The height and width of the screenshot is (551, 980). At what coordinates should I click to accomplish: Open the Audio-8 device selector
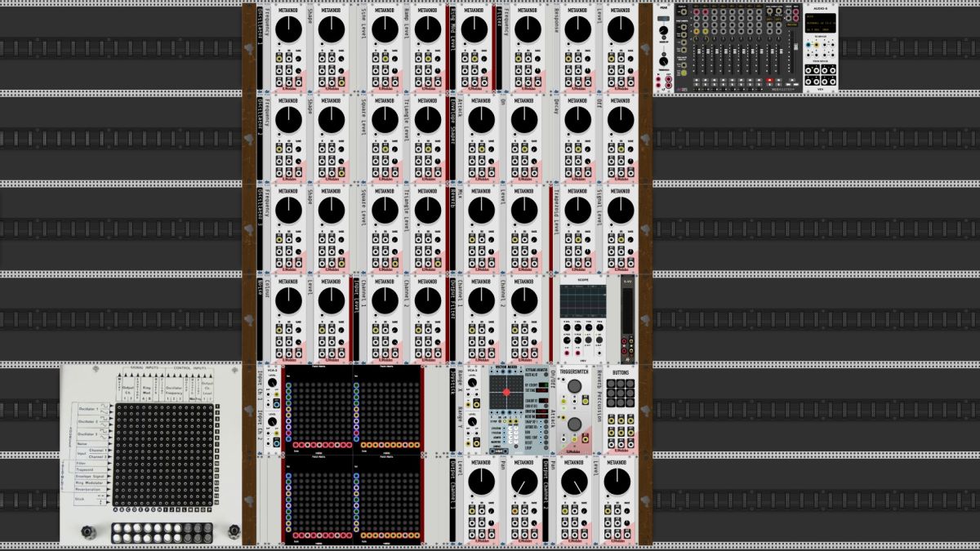[x=820, y=23]
